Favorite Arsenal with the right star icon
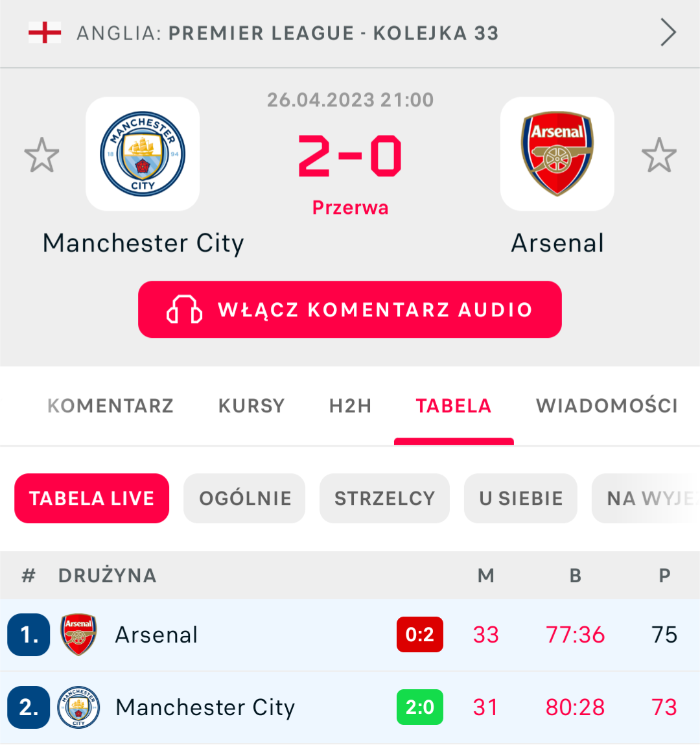This screenshot has width=700, height=745. tap(659, 155)
